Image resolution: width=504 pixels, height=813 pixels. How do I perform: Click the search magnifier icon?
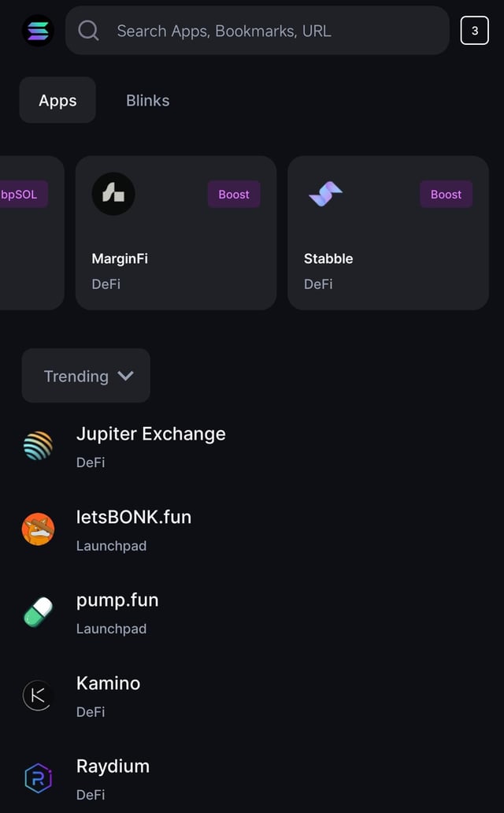(x=89, y=31)
